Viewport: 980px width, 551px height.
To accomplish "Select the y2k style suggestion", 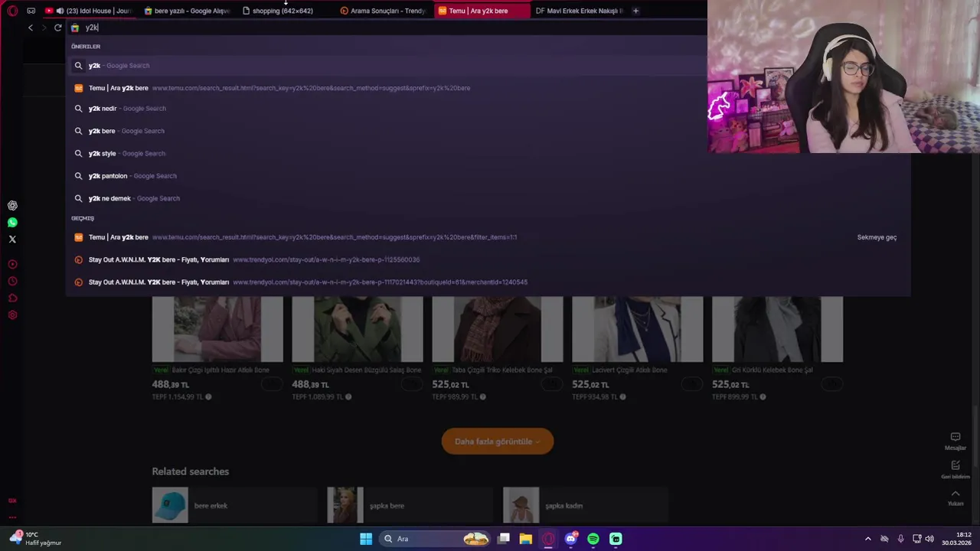I will pos(387,153).
